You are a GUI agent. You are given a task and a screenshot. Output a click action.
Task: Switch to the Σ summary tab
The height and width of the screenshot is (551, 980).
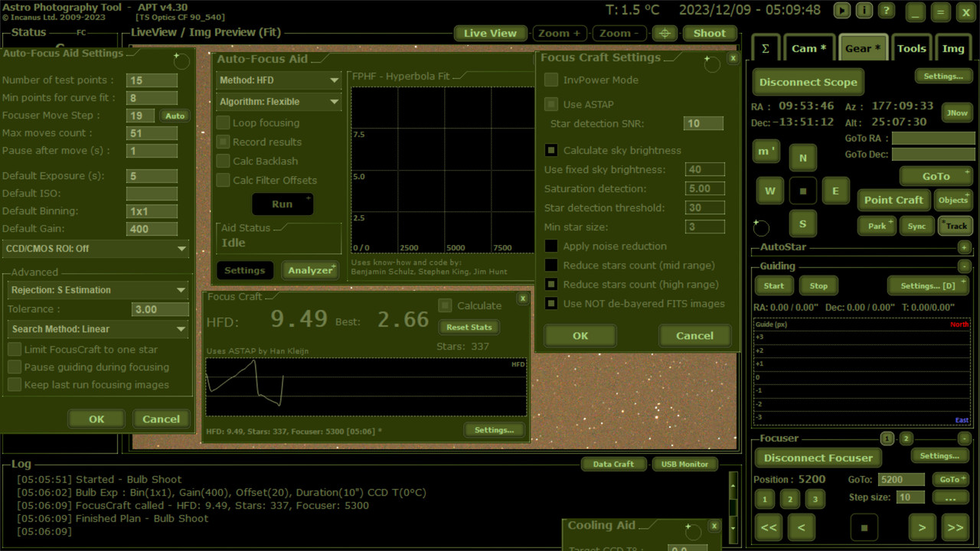[765, 48]
